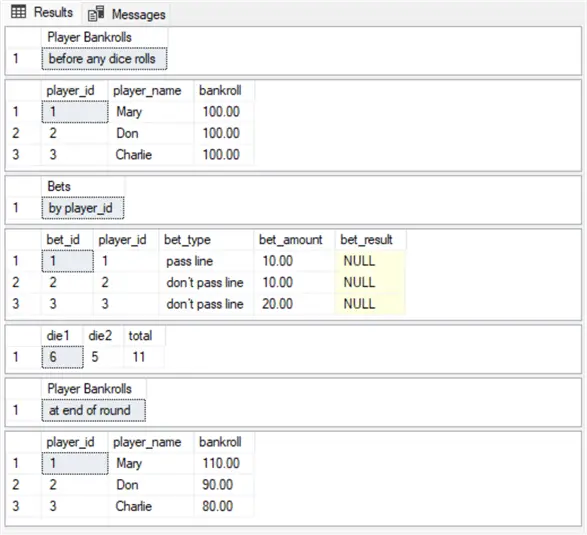587x535 pixels.
Task: Click the Bets column header
Action: pos(83,186)
